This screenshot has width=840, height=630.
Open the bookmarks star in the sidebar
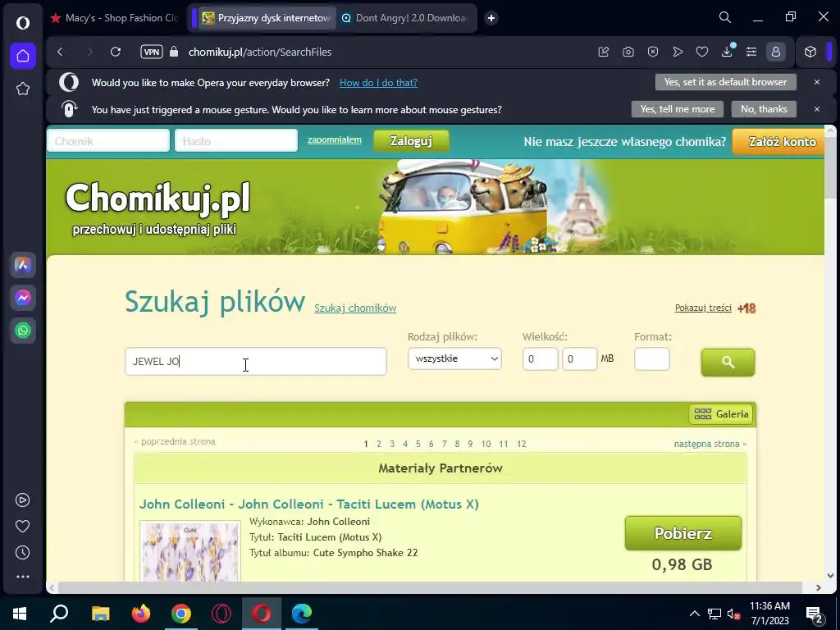pyautogui.click(x=22, y=89)
